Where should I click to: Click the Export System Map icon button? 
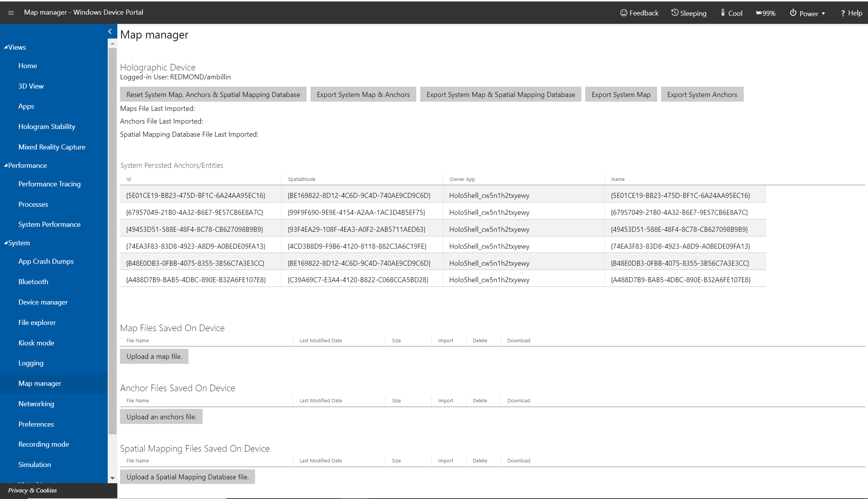pos(620,94)
